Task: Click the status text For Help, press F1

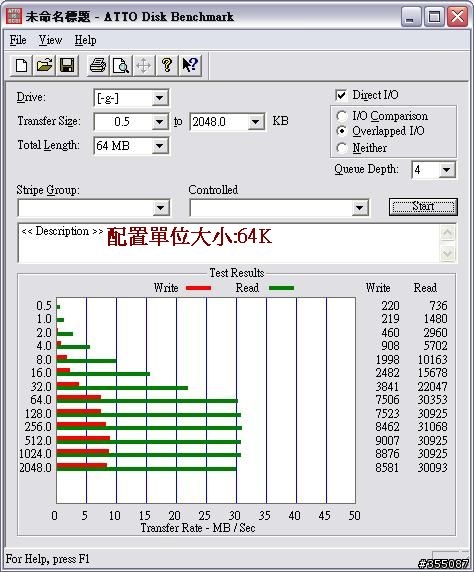Action: click(x=47, y=559)
